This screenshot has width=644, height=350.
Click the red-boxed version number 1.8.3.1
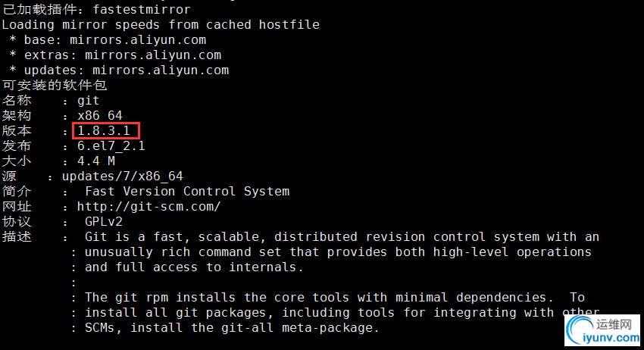click(104, 130)
